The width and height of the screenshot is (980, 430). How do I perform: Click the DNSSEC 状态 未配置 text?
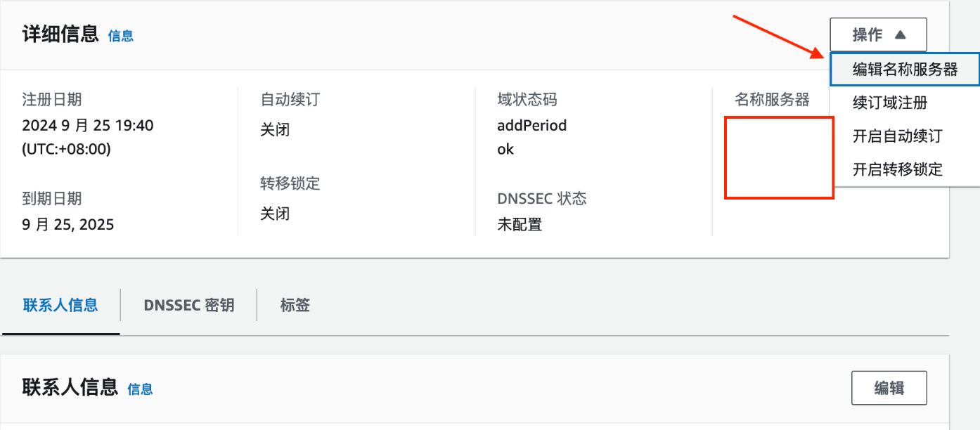click(x=518, y=224)
